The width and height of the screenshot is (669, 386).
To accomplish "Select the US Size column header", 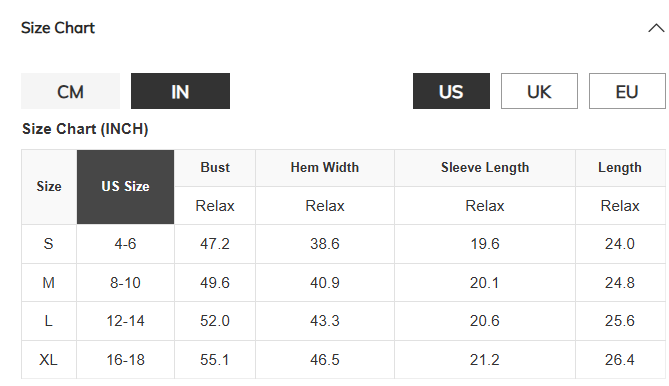I will click(x=125, y=186).
